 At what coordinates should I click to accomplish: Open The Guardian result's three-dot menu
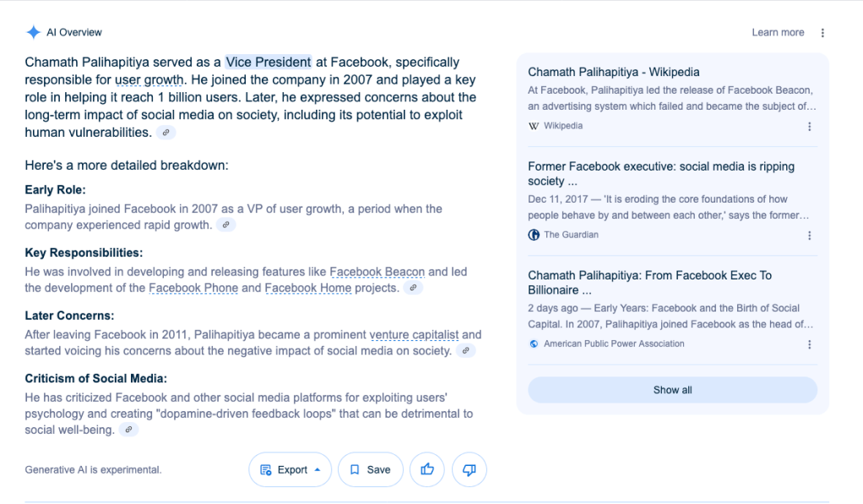pyautogui.click(x=809, y=236)
